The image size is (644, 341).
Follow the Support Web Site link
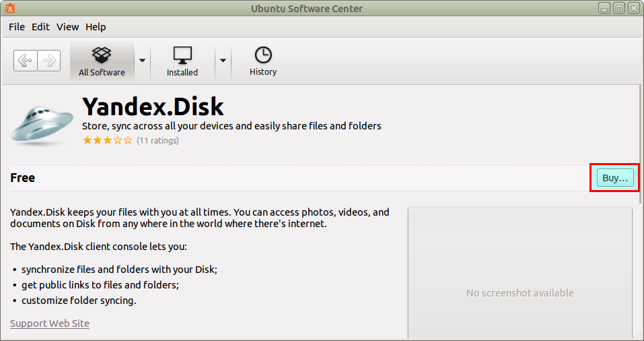point(50,323)
